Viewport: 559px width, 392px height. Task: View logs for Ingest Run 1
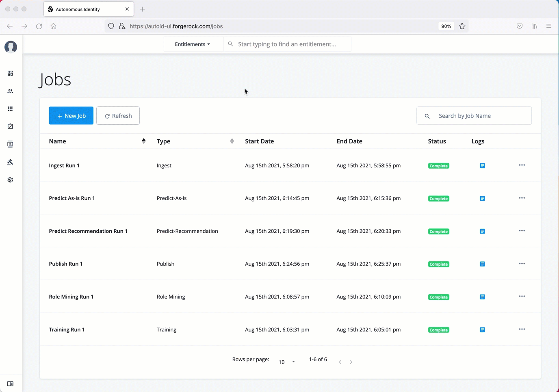[x=482, y=166]
